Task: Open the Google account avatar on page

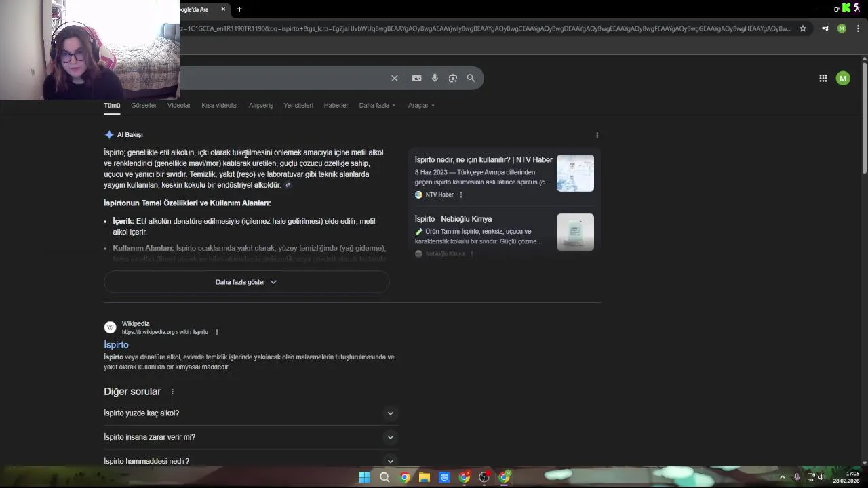Action: click(843, 78)
